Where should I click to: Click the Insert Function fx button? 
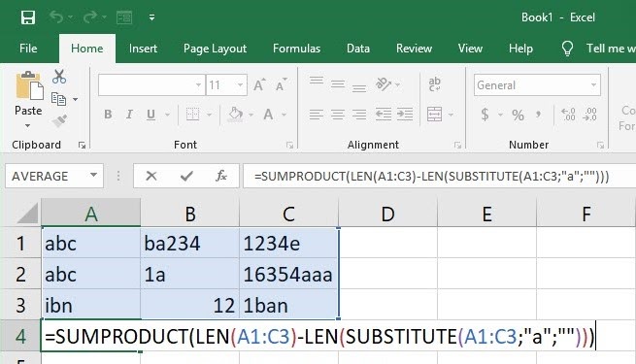[221, 176]
